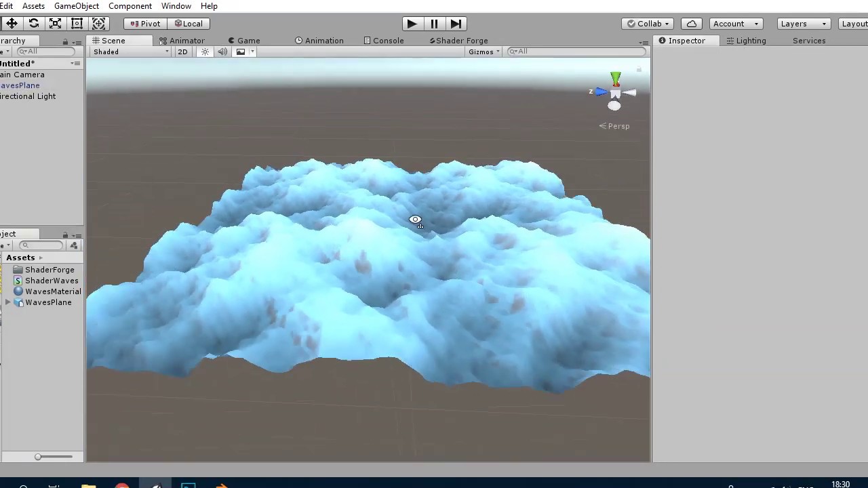Open cloud Services with the cloud icon

pyautogui.click(x=692, y=24)
